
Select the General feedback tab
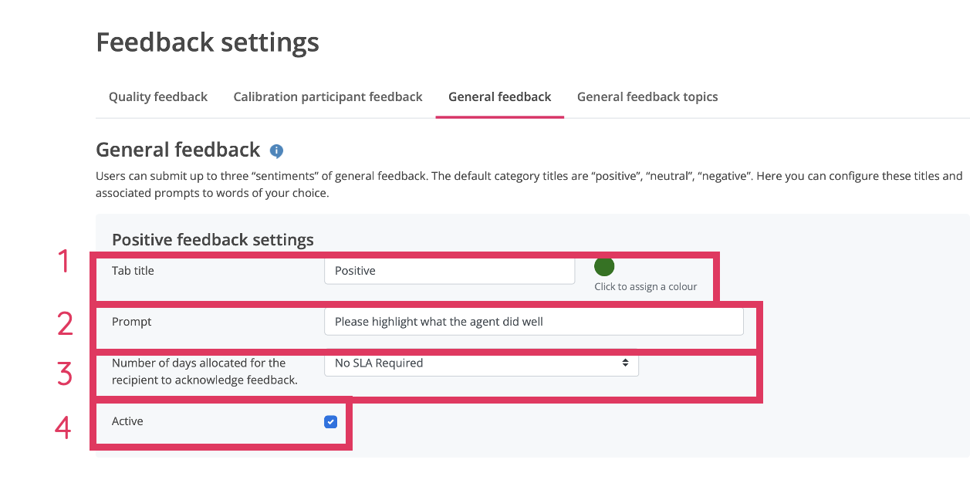(x=499, y=97)
